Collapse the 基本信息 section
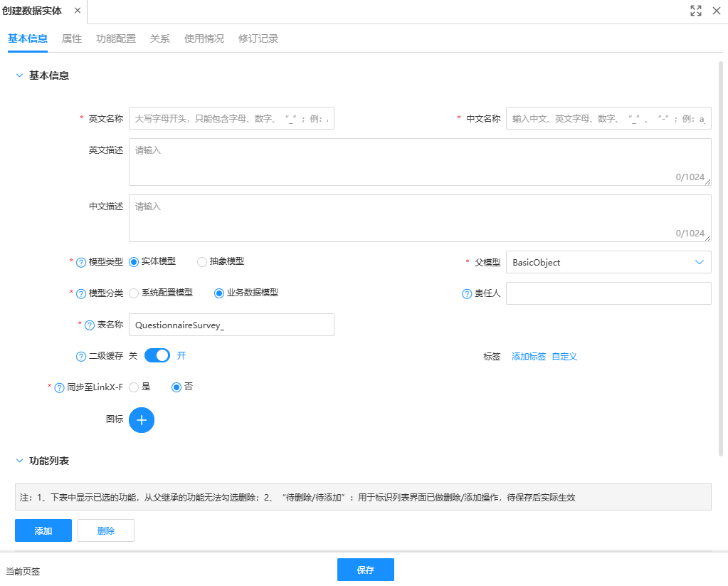The width and height of the screenshot is (728, 586). click(19, 75)
